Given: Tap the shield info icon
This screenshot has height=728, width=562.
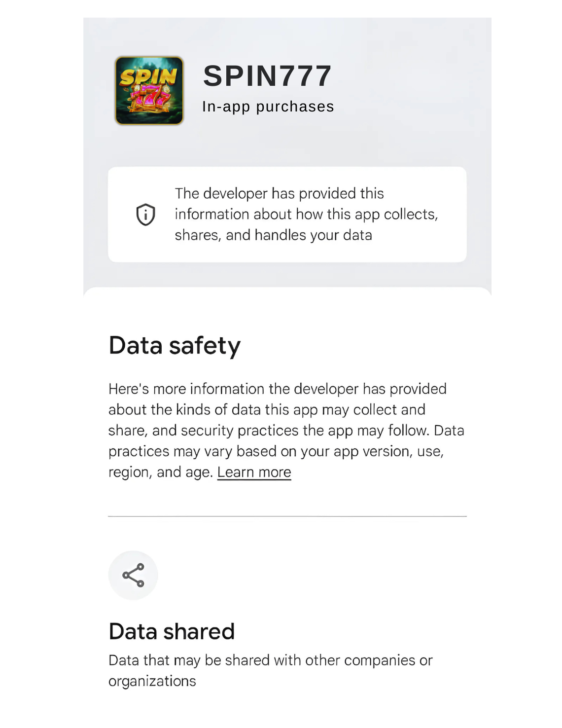Looking at the screenshot, I should pos(145,215).
